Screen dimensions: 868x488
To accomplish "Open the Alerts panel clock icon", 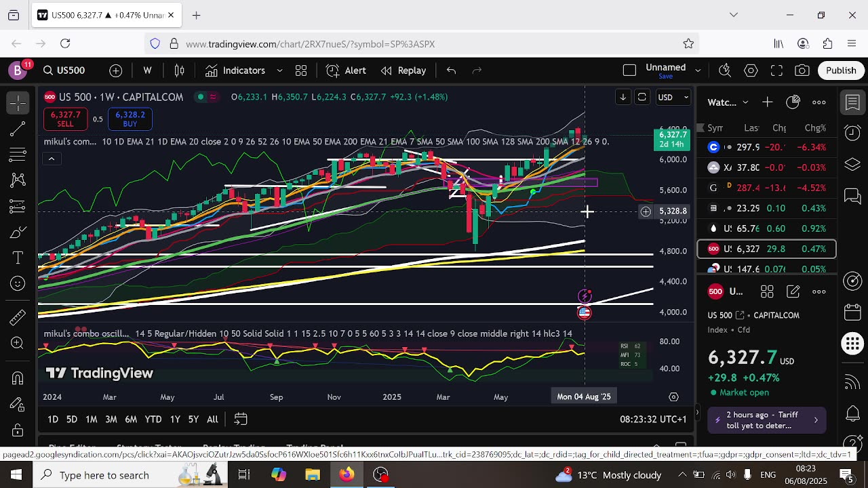I will tap(852, 131).
